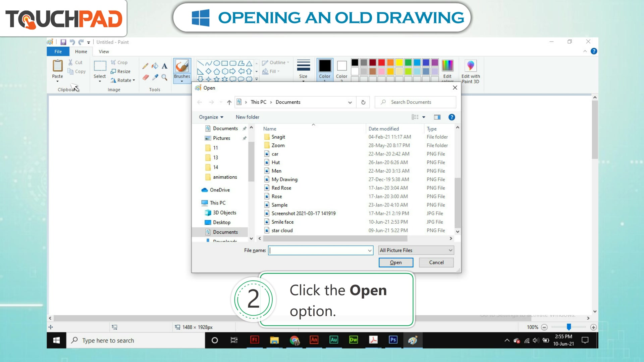
Task: Click the Windows taskbar search box
Action: 136,340
